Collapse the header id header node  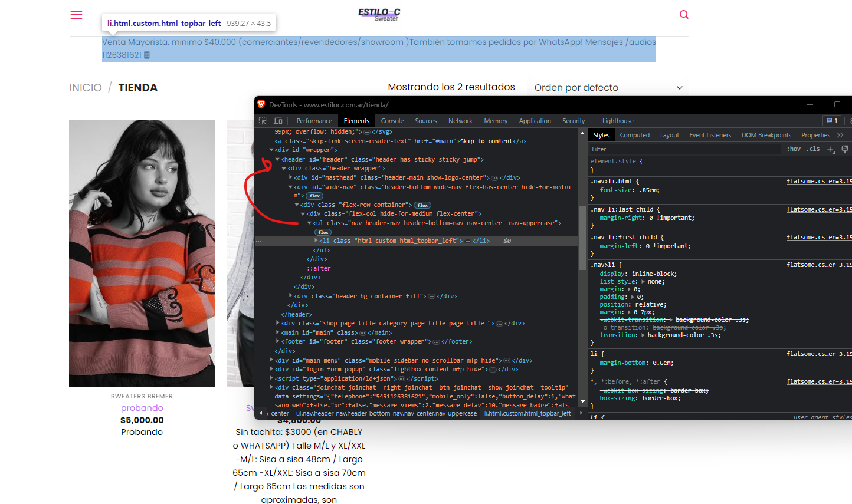pos(277,159)
